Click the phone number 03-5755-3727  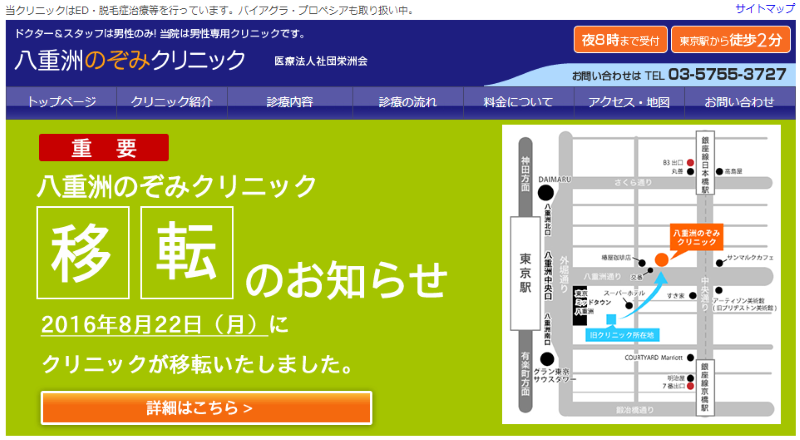(x=728, y=75)
